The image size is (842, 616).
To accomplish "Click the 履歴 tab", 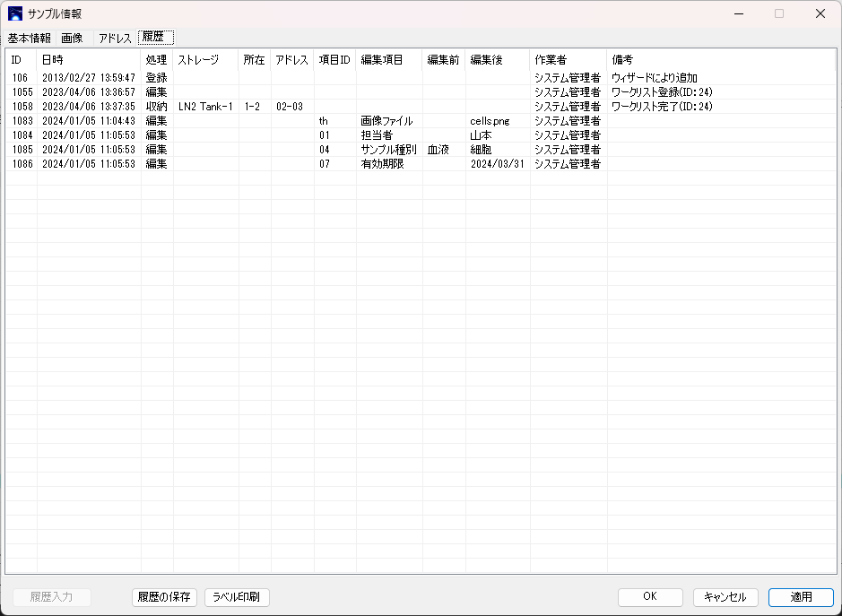I will [x=156, y=39].
